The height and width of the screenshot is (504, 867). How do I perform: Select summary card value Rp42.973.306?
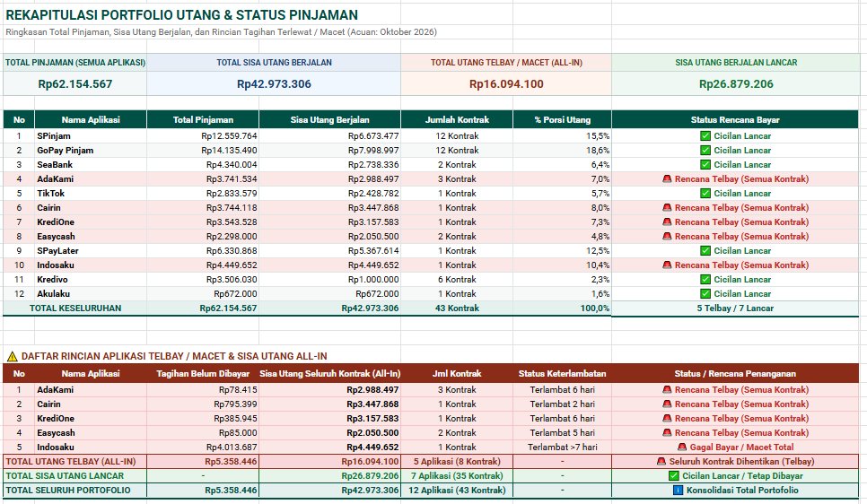coord(274,84)
